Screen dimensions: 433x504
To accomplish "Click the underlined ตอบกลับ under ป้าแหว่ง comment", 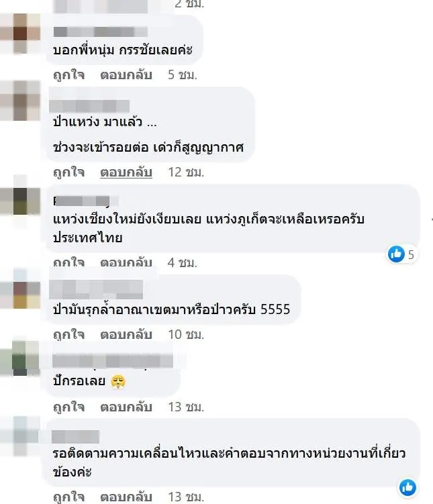I will click(126, 172).
